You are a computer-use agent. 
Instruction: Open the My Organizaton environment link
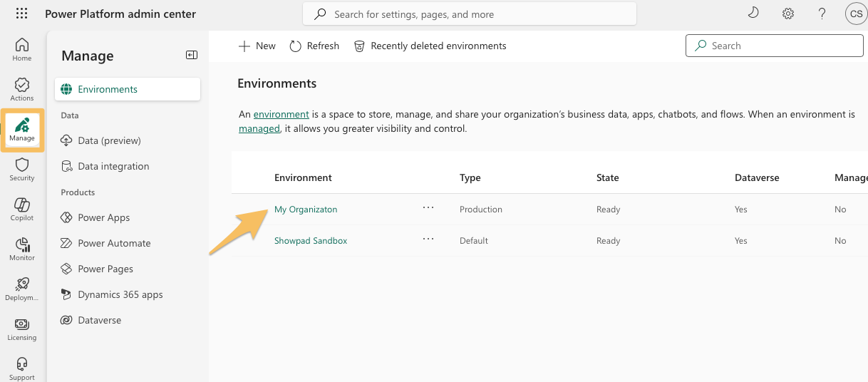[x=306, y=210]
